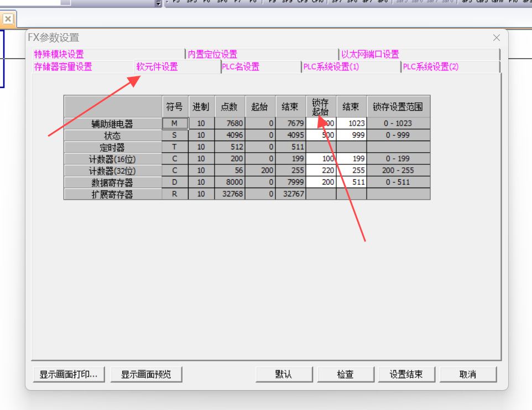Edit 辅助继电器 latch end value 1023
This screenshot has height=410, width=532.
(351, 123)
